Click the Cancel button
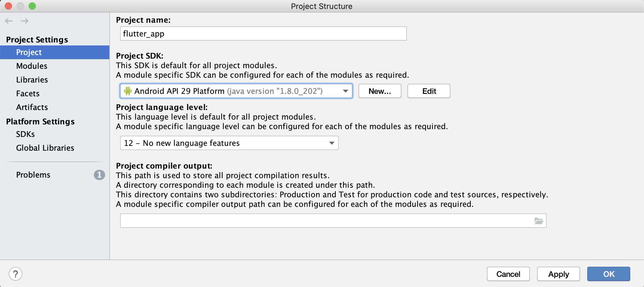This screenshot has height=287, width=644. (x=508, y=274)
